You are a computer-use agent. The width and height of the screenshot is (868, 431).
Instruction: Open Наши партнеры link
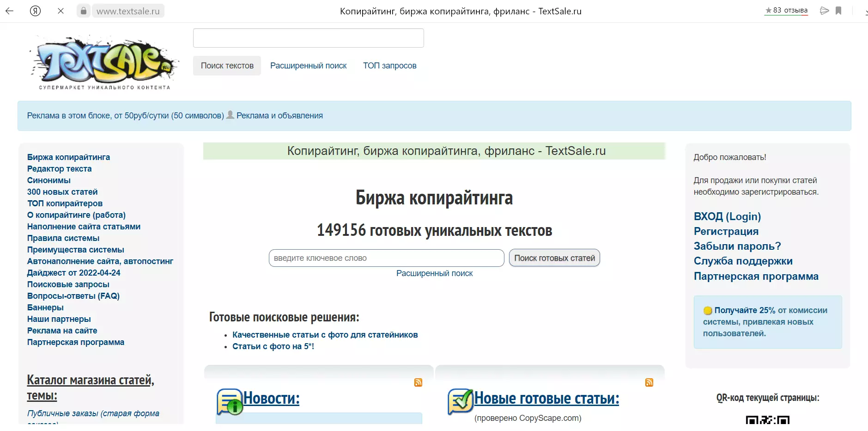(x=59, y=319)
